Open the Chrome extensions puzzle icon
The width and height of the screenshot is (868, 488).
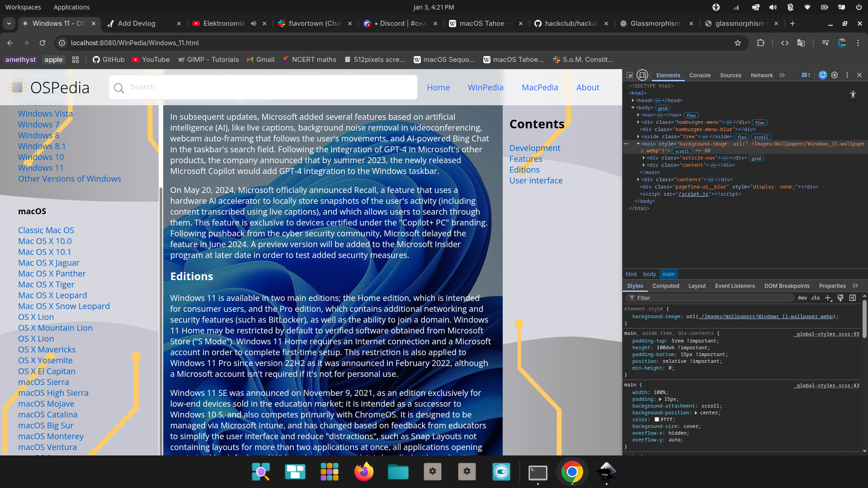point(760,43)
